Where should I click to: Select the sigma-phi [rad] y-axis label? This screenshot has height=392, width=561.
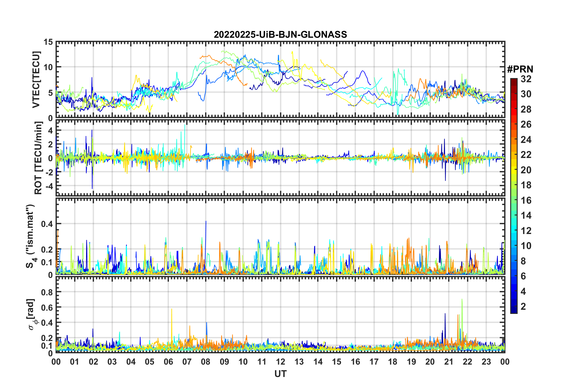point(31,314)
